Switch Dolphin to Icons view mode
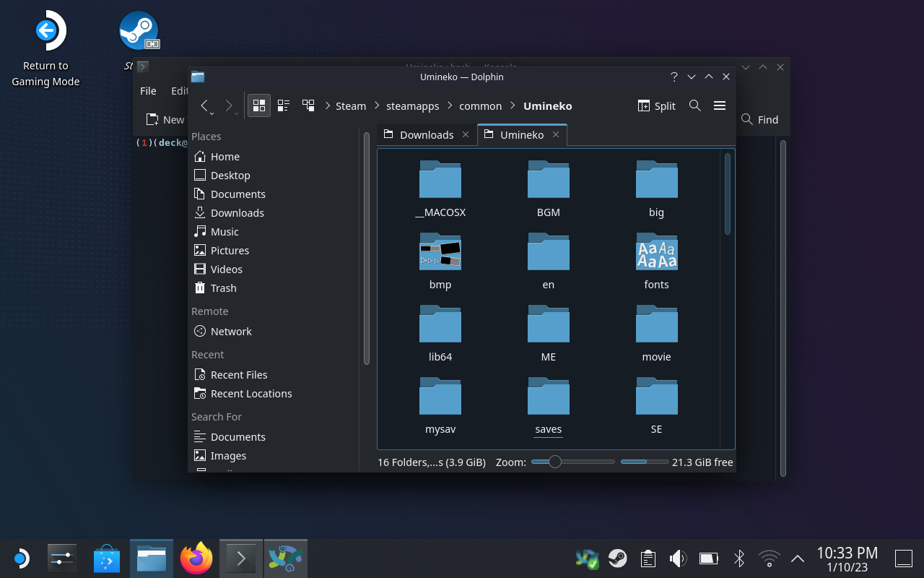924x578 pixels. pos(259,105)
